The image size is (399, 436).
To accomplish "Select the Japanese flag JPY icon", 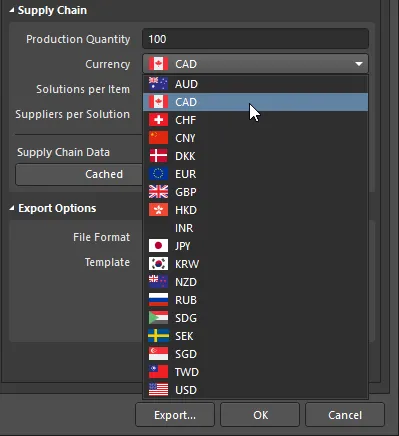I will click(x=158, y=246).
